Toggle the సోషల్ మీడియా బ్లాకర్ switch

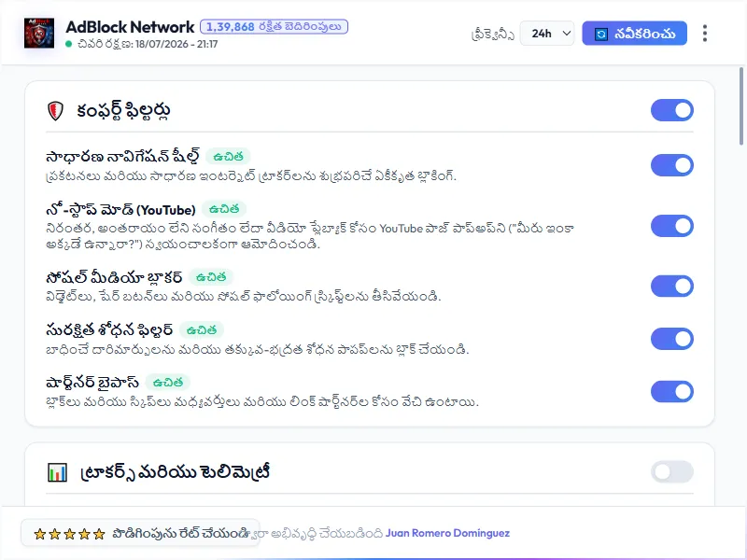pos(671,286)
